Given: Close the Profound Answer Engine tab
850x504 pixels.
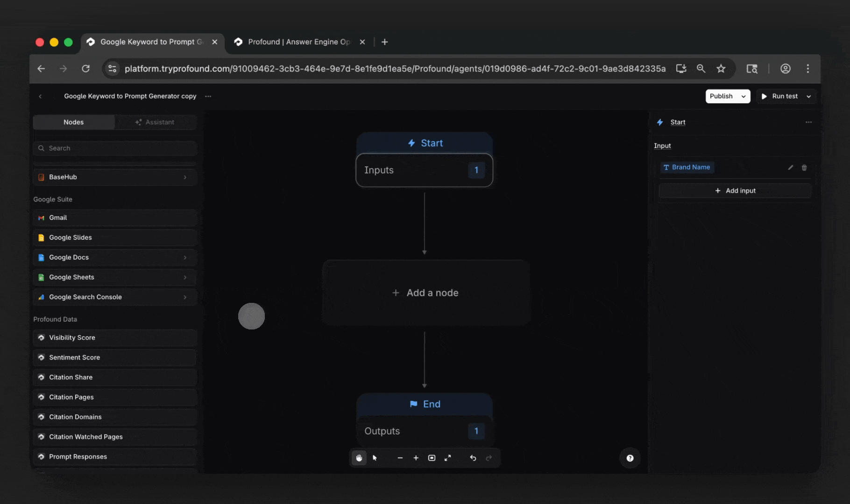Looking at the screenshot, I should 362,42.
